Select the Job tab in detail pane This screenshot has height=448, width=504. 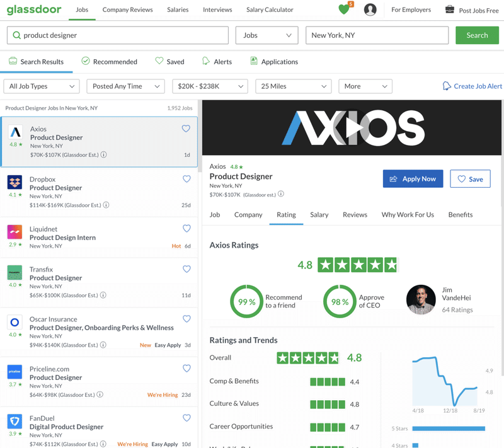pos(215,215)
